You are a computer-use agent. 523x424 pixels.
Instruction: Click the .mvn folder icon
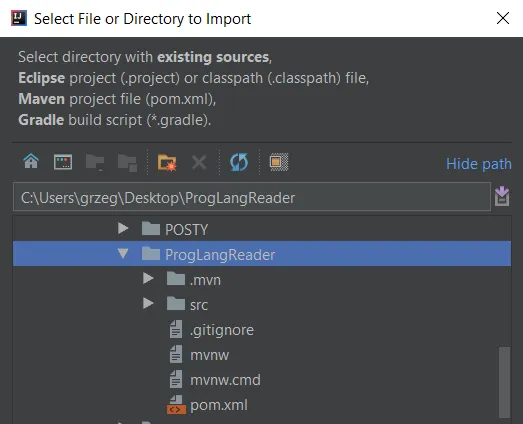pyautogui.click(x=176, y=279)
